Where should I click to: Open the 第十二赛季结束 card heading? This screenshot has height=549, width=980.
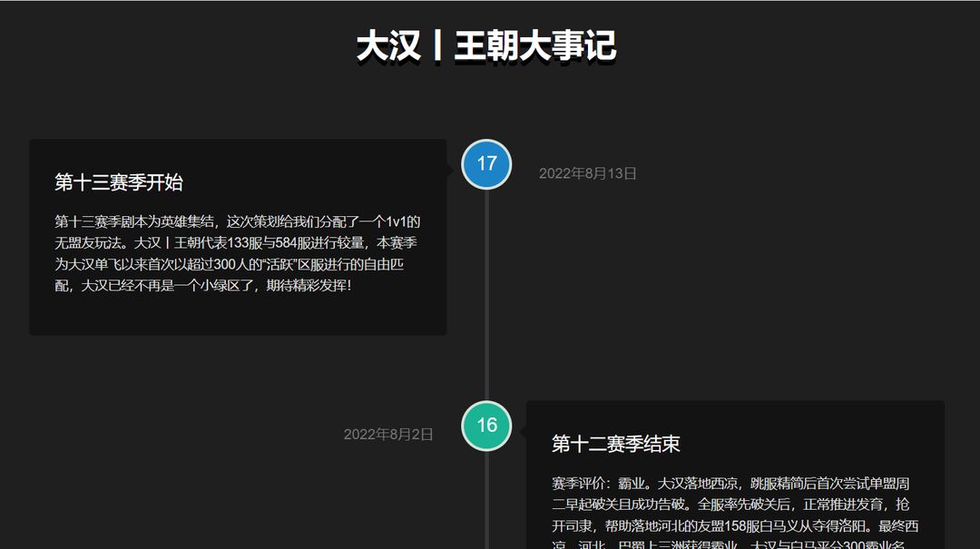(615, 444)
